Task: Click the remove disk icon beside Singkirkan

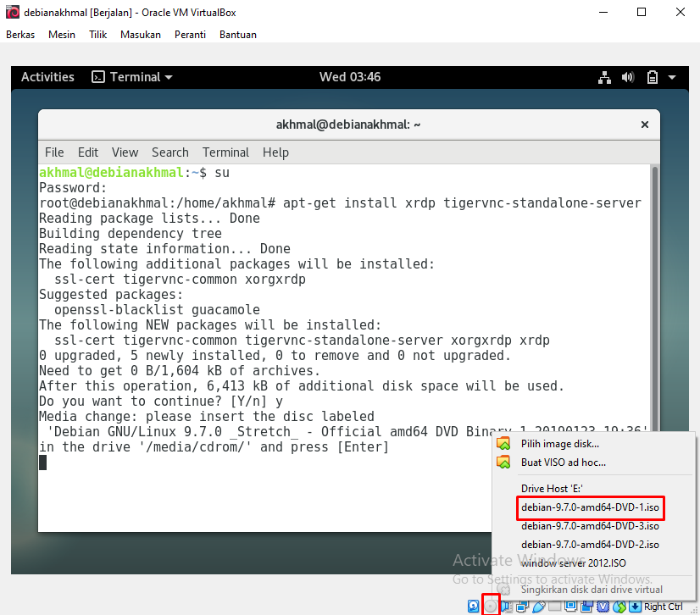Action: (x=503, y=589)
